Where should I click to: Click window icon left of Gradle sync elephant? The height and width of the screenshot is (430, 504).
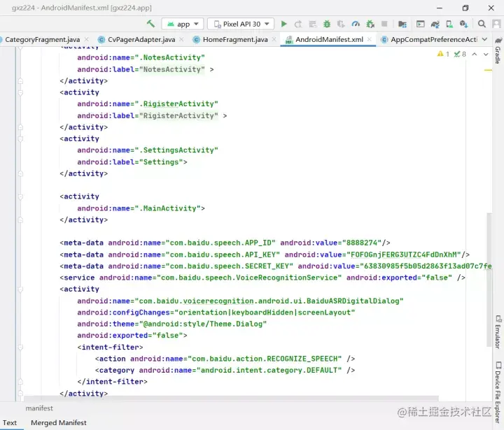coord(420,24)
